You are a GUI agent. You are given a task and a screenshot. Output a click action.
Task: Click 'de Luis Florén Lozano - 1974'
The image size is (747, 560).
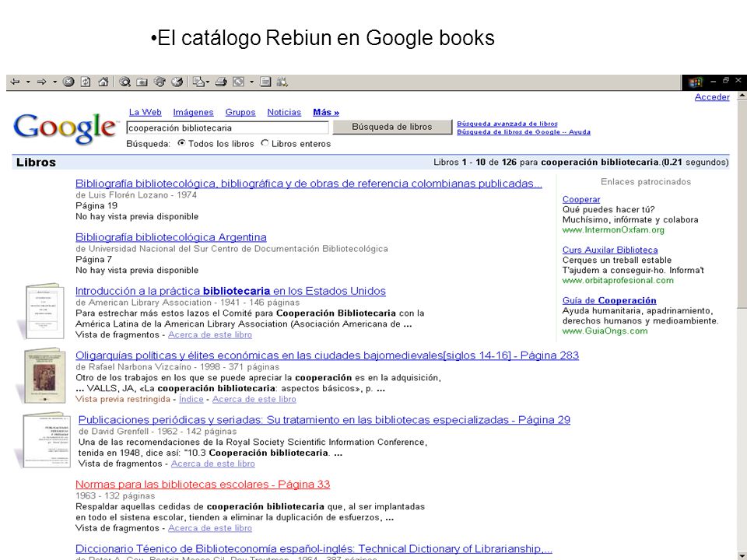coord(136,194)
